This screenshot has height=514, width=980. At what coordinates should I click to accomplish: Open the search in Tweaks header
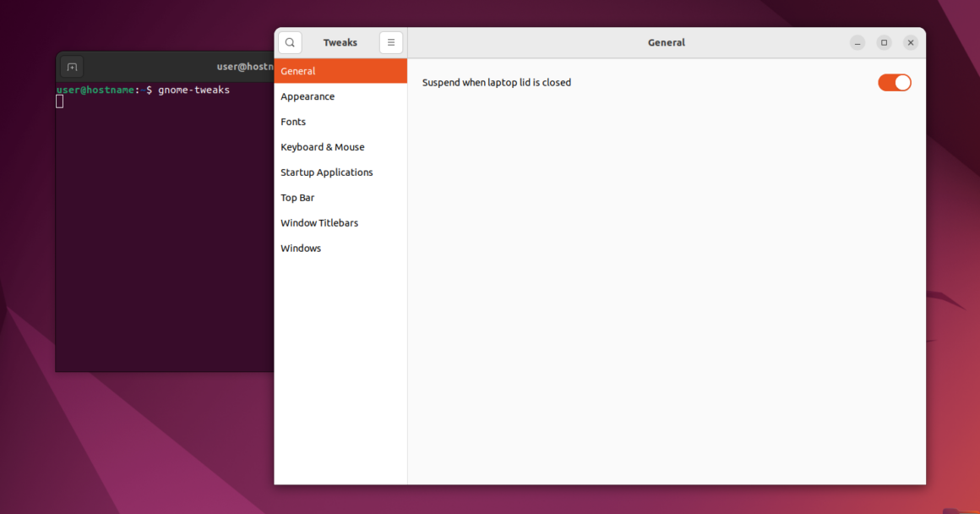tap(290, 41)
